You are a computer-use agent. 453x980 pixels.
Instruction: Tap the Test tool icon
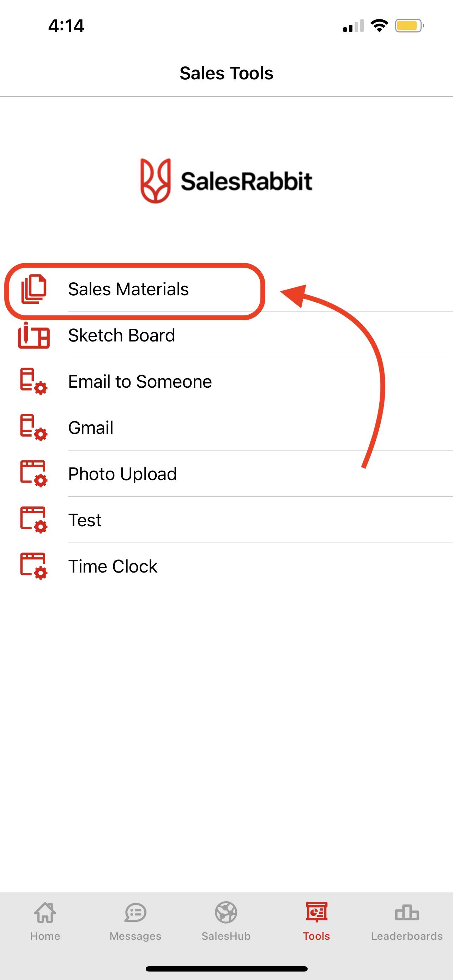[x=34, y=520]
